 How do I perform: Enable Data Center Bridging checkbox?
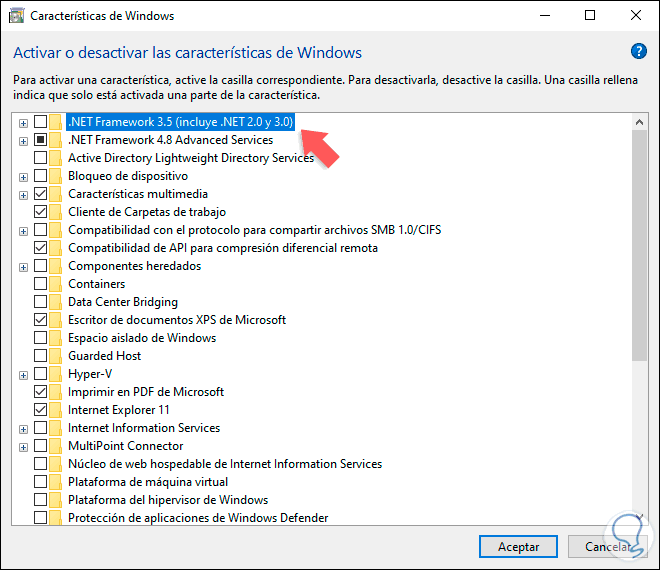click(40, 302)
